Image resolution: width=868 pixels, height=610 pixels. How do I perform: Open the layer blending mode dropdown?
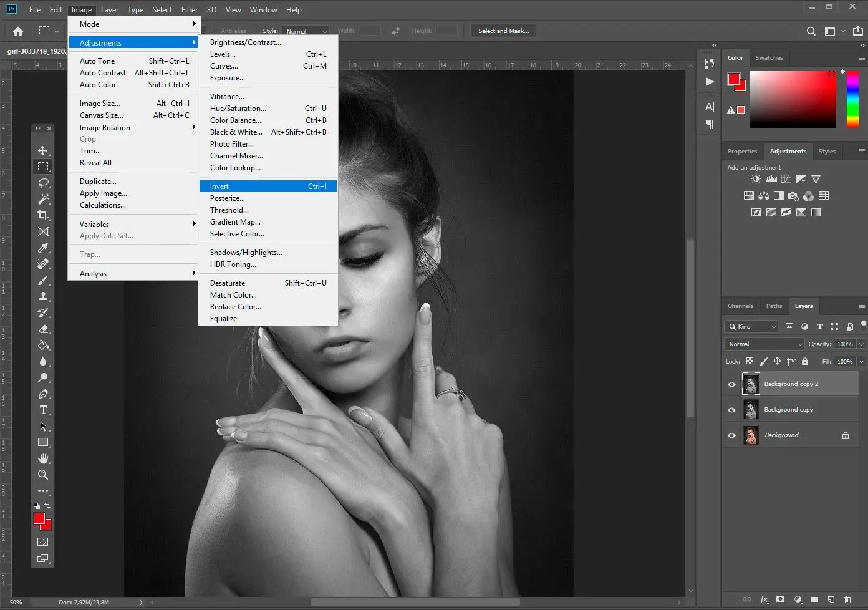[763, 344]
